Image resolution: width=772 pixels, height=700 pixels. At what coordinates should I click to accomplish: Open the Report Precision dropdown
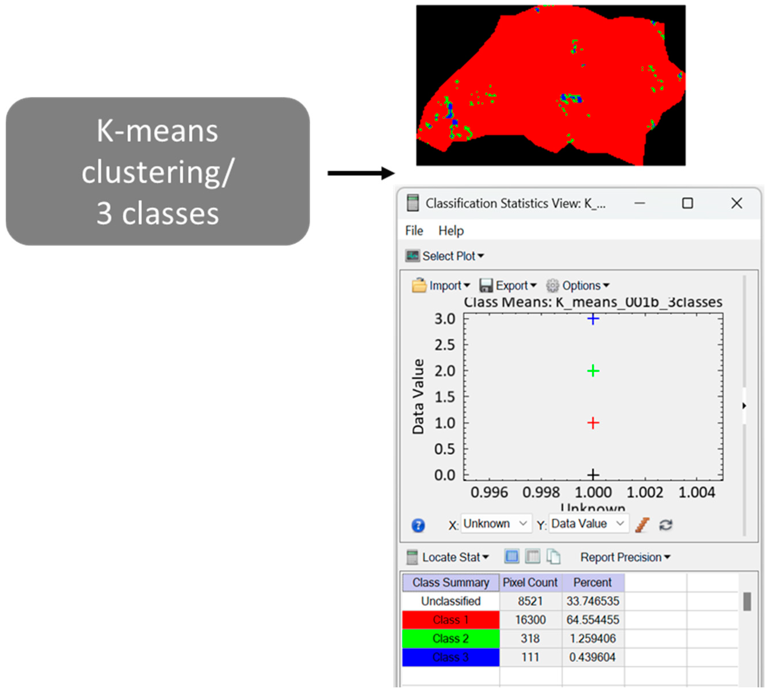click(x=625, y=557)
